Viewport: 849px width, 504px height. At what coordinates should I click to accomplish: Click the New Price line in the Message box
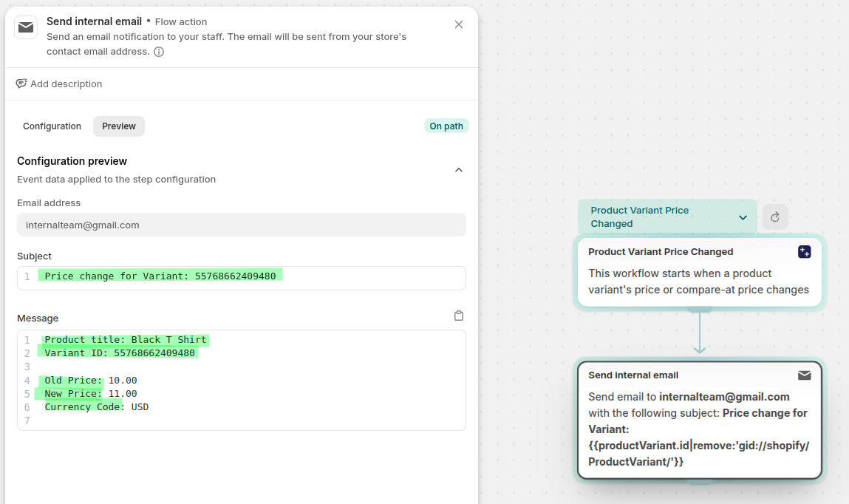pyautogui.click(x=91, y=394)
